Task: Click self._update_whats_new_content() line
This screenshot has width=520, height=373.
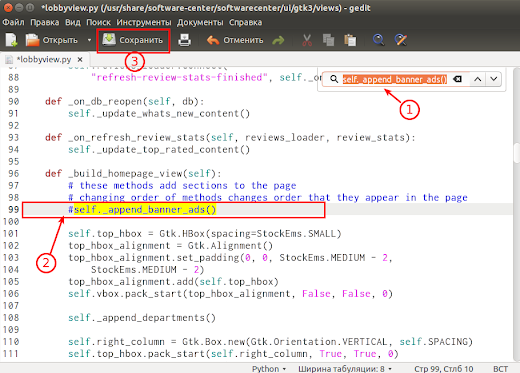Action: click(159, 114)
